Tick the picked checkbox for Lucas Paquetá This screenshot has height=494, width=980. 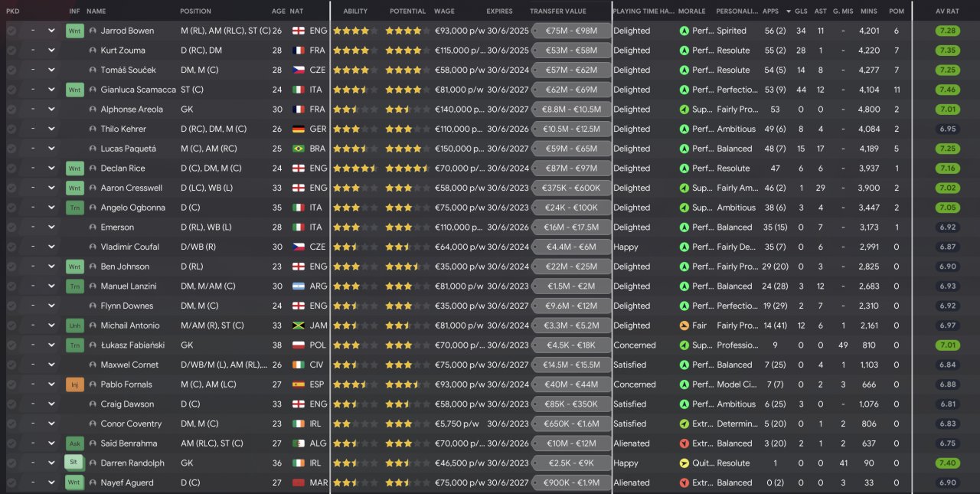coord(11,149)
